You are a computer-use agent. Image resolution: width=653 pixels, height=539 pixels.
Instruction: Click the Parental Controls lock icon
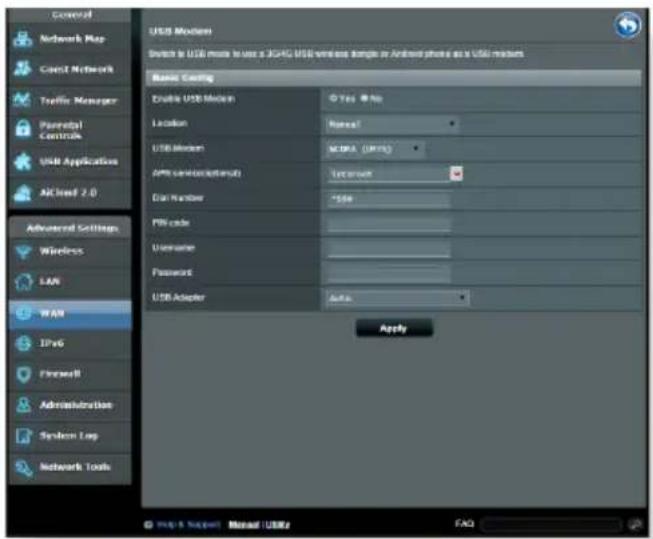coord(23,130)
